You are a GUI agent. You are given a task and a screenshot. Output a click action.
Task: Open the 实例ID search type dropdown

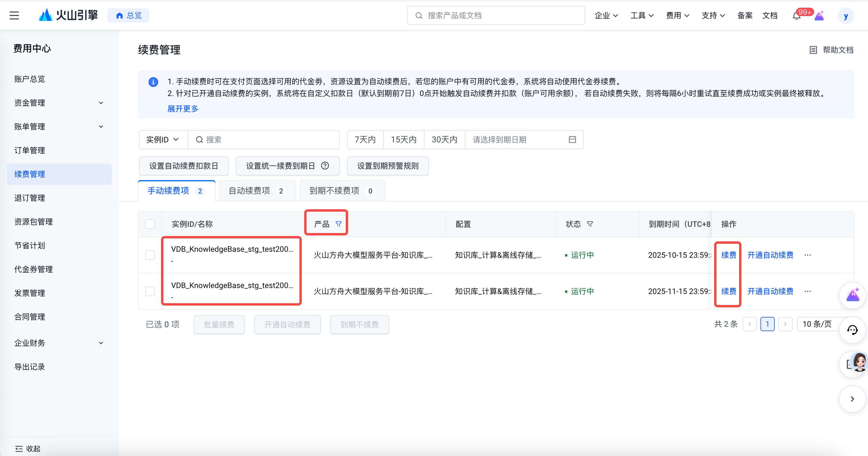(x=163, y=140)
